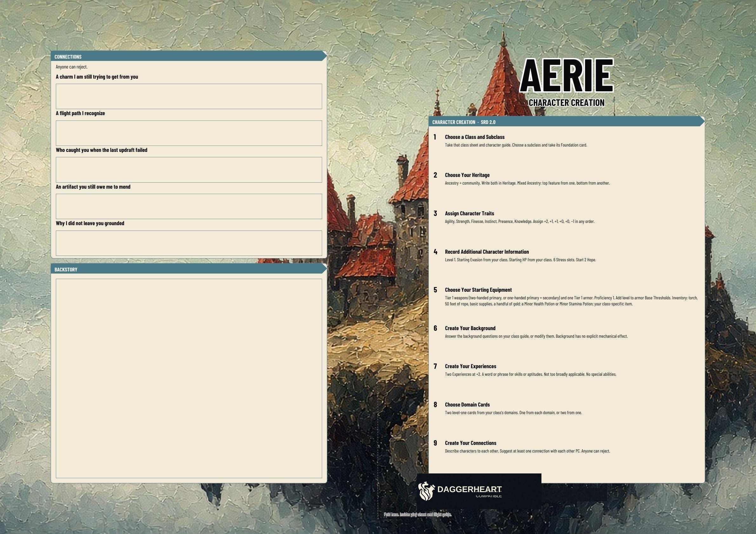Click the description starting 'Ancestry + community'
The height and width of the screenshot is (534, 756).
point(527,183)
